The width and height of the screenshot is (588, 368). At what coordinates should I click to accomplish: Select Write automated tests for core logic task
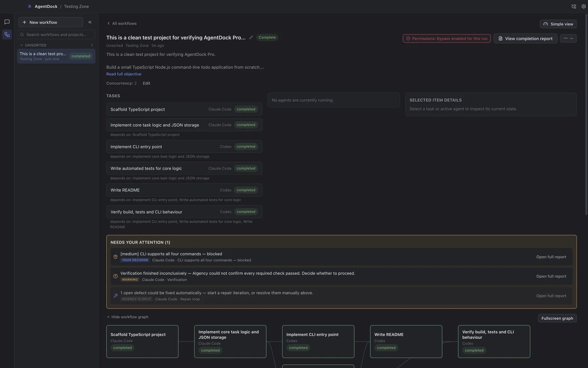pyautogui.click(x=184, y=168)
